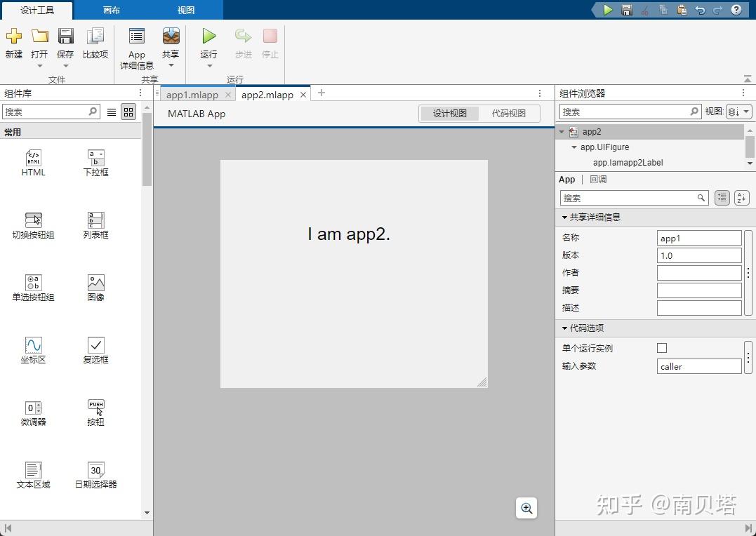Switch to the 画布 ribbon tab

(111, 10)
